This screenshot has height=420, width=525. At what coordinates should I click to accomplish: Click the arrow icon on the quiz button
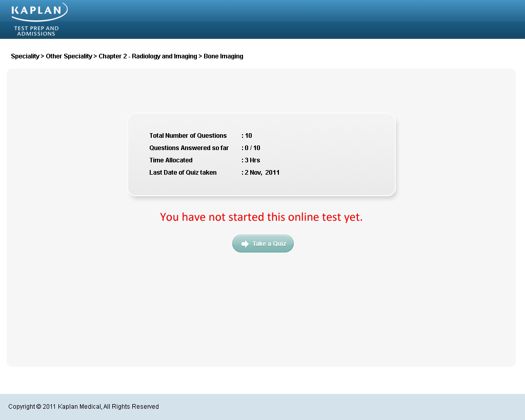tap(245, 244)
